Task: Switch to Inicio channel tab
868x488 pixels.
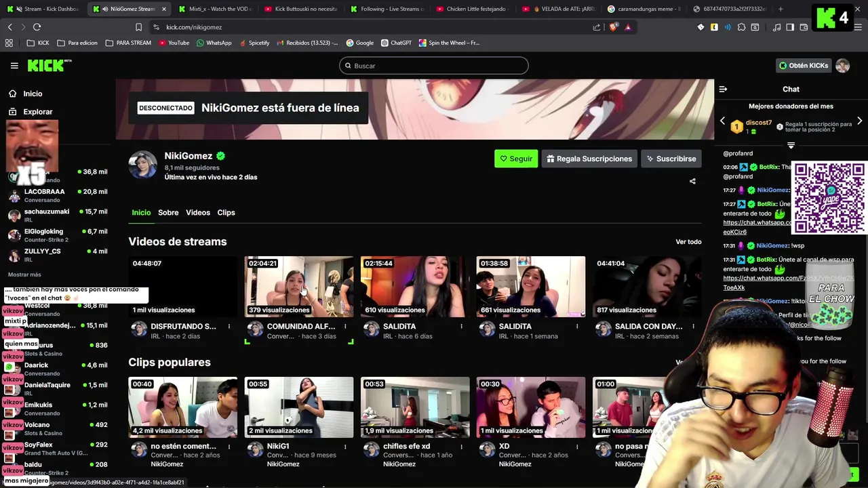Action: tap(141, 213)
